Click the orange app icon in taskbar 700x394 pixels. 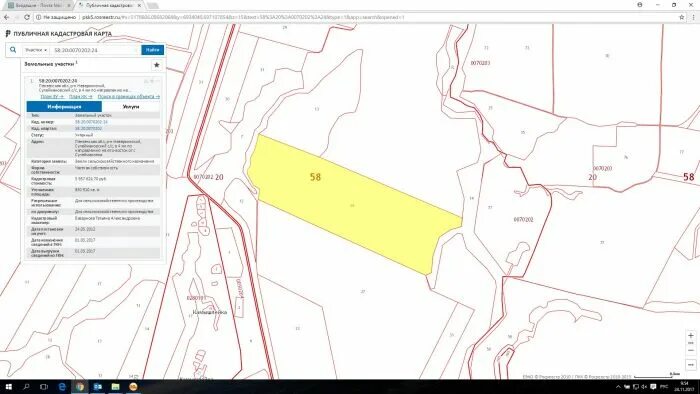133,386
